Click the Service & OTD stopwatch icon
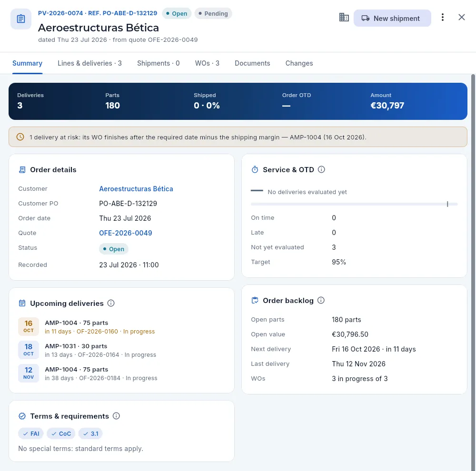Image resolution: width=476 pixels, height=471 pixels. 255,170
